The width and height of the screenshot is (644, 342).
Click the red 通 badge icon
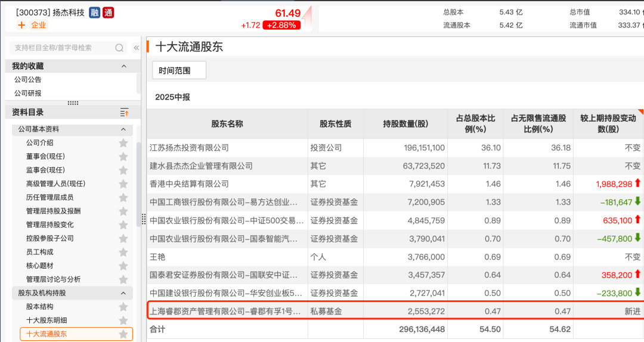click(108, 13)
